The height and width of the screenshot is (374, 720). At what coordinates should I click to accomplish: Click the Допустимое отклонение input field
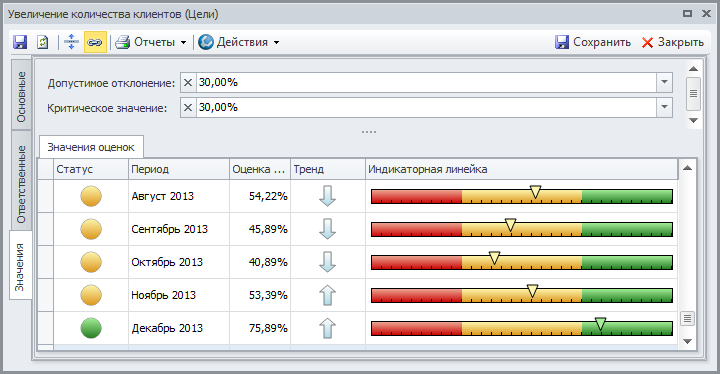(x=426, y=83)
